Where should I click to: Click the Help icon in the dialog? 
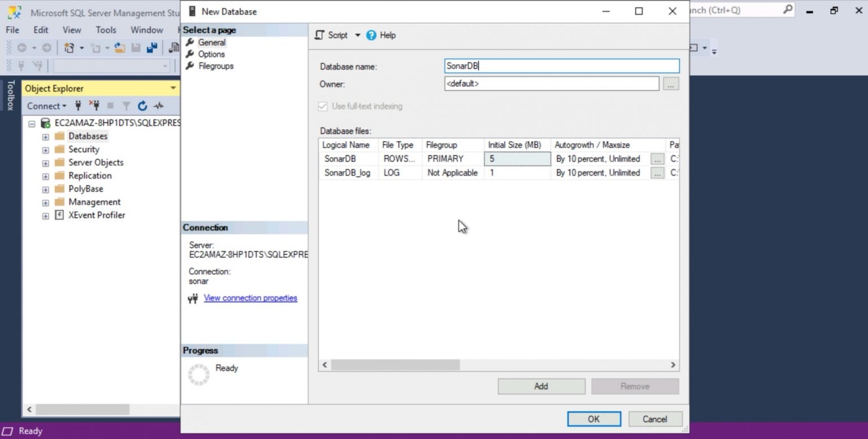click(371, 35)
